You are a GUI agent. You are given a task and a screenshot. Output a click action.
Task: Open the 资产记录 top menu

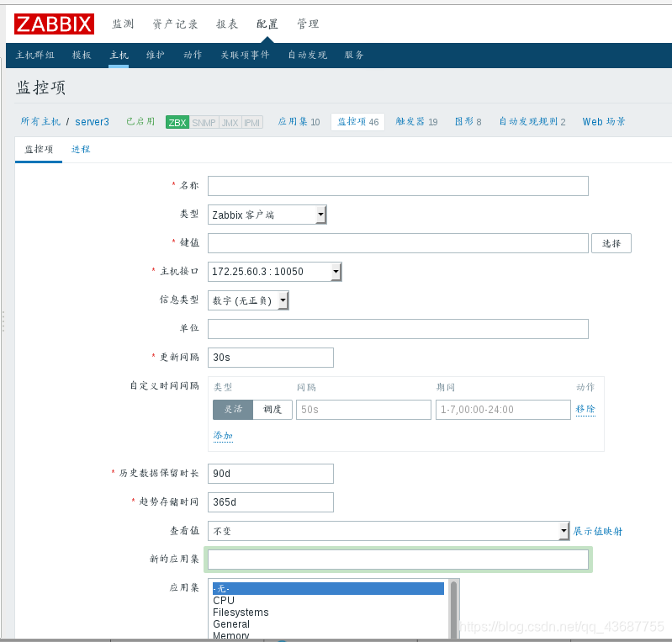click(x=175, y=24)
